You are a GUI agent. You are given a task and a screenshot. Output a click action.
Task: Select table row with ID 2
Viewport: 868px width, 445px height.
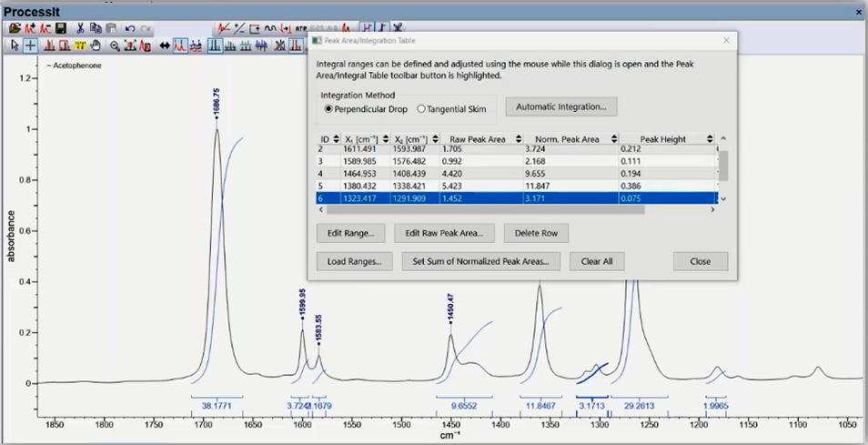pos(517,149)
